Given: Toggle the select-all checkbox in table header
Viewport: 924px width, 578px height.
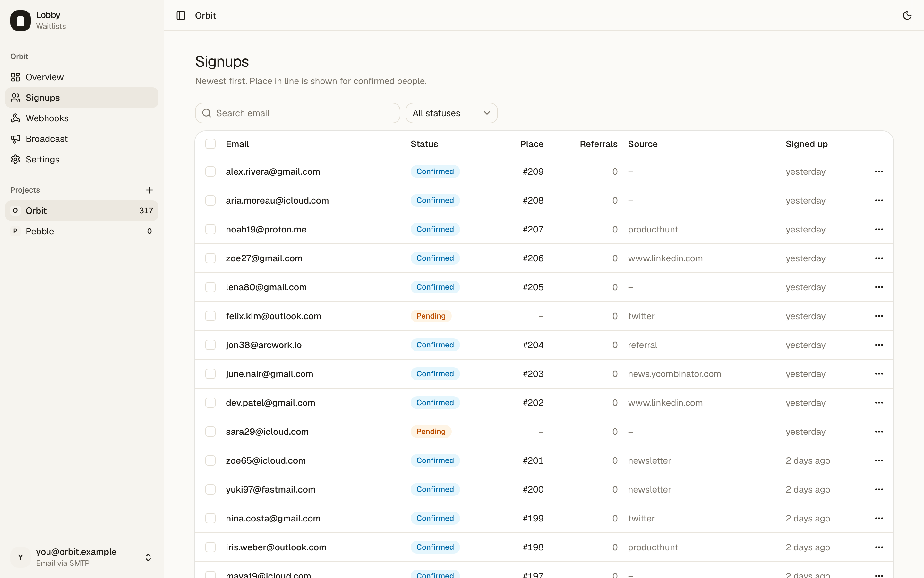Looking at the screenshot, I should coord(210,144).
